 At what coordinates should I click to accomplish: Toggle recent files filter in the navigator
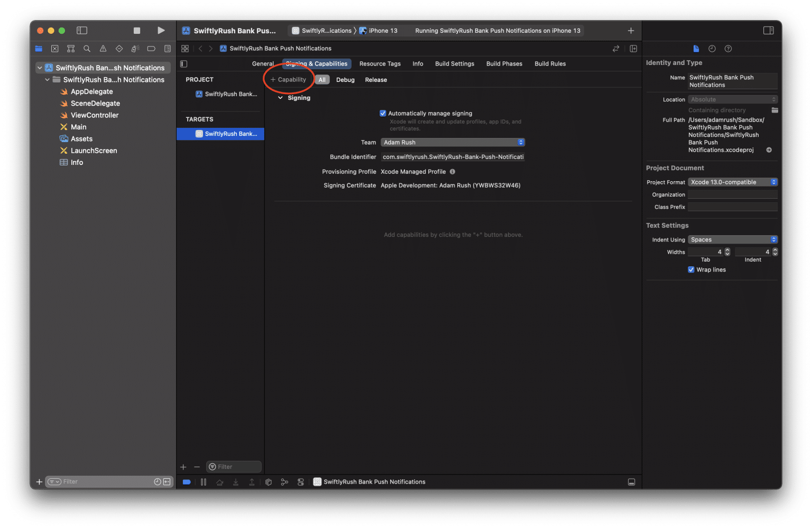pos(158,481)
